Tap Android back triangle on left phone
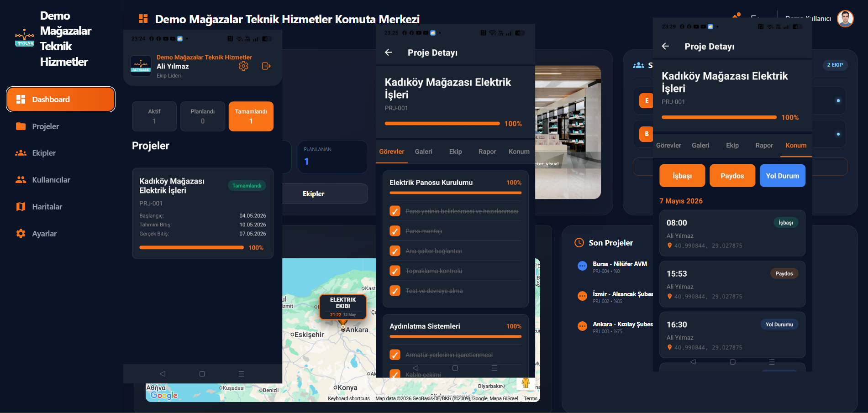 163,374
